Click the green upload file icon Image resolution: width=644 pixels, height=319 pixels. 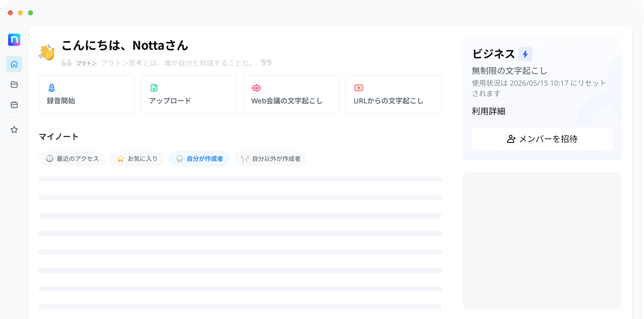click(x=154, y=88)
